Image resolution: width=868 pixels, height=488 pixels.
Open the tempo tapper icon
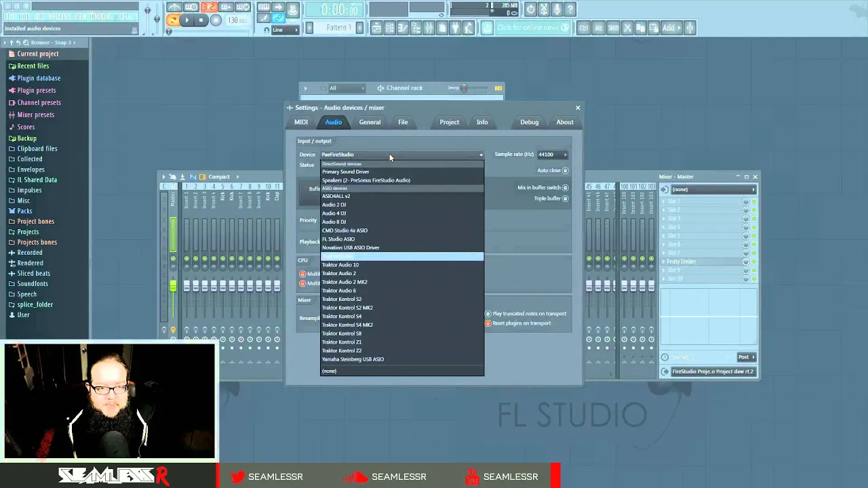click(x=469, y=28)
